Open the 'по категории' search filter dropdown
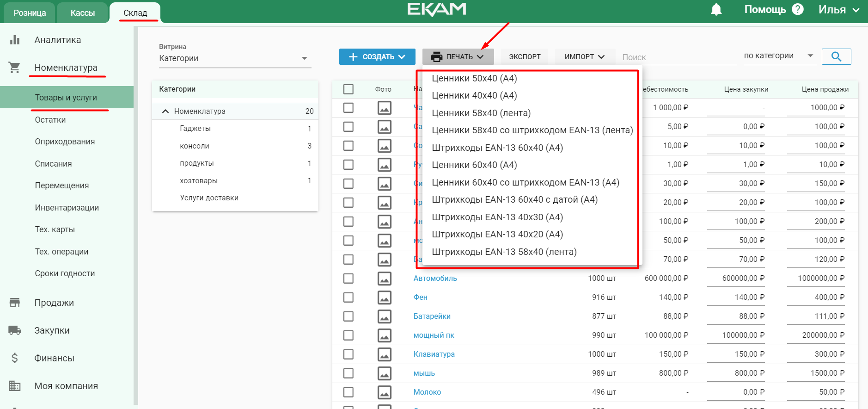Screen dimensions: 868x409 780,56
